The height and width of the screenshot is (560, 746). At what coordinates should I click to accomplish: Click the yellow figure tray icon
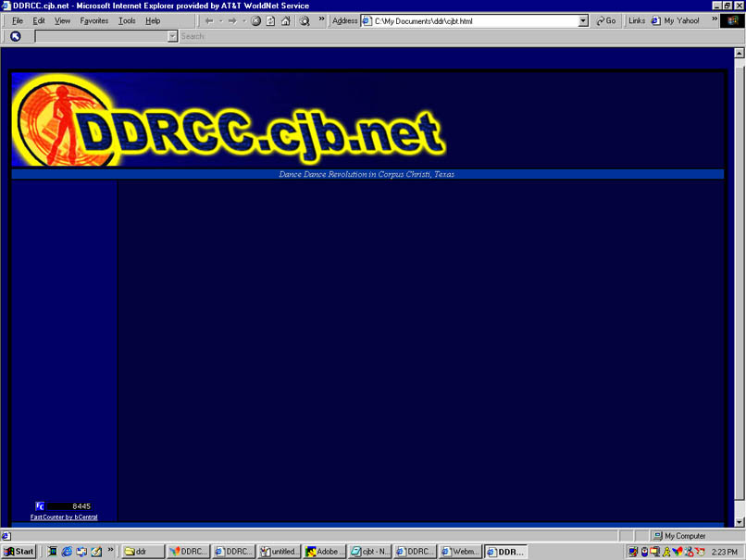click(666, 552)
